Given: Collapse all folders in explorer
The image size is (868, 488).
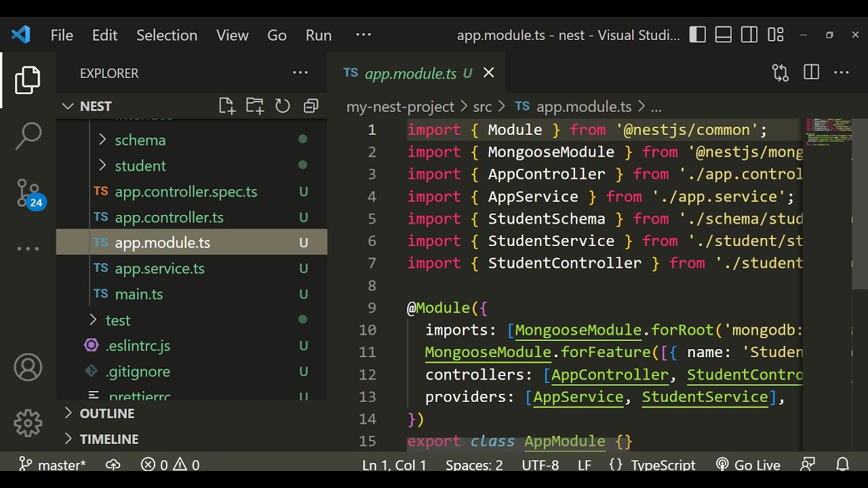Looking at the screenshot, I should click(x=311, y=106).
